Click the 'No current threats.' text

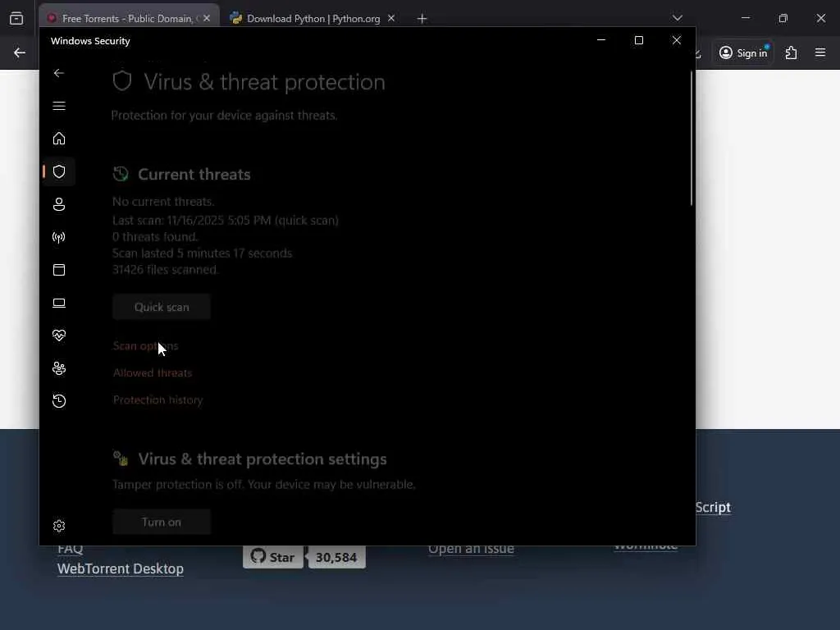tap(163, 202)
